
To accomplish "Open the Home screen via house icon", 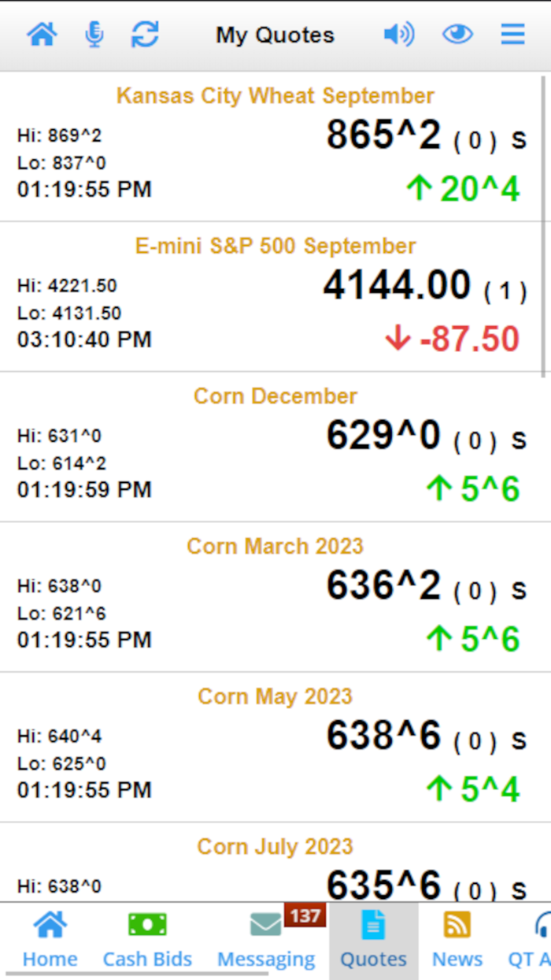I will coord(42,34).
